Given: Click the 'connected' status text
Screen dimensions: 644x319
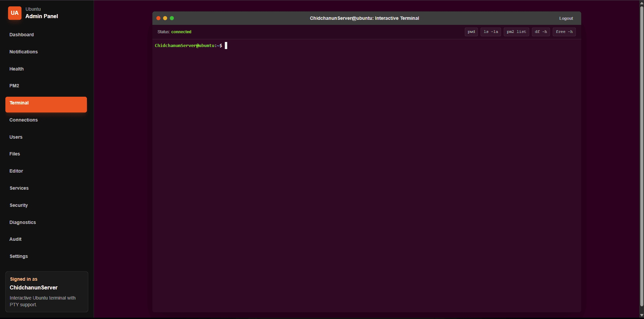Looking at the screenshot, I should 181,32.
